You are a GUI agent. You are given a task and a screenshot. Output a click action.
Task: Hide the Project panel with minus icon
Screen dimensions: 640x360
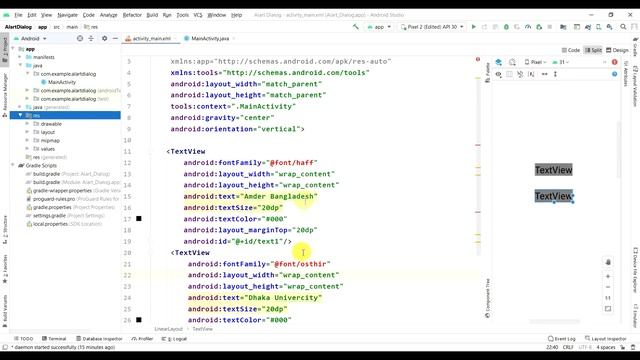(115, 38)
